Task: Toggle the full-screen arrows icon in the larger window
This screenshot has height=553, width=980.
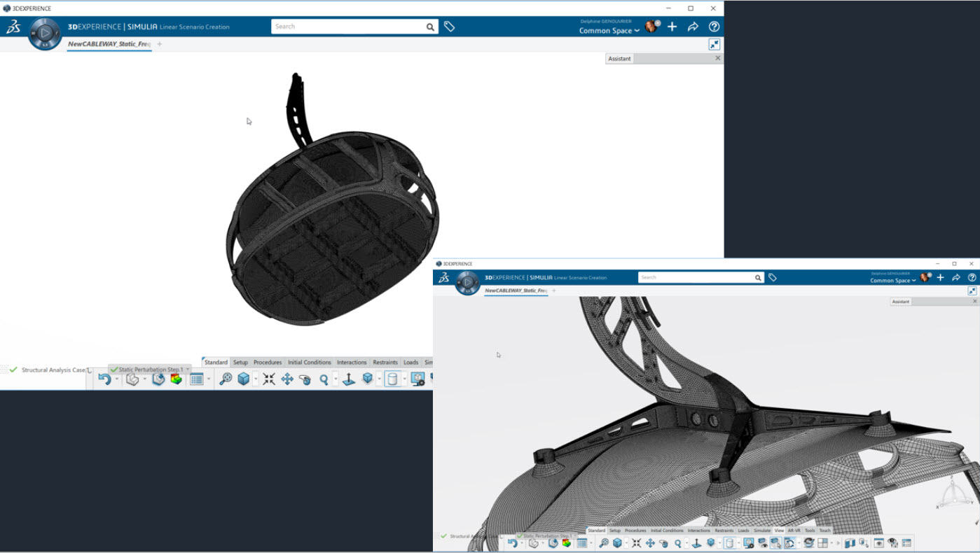Action: [714, 44]
